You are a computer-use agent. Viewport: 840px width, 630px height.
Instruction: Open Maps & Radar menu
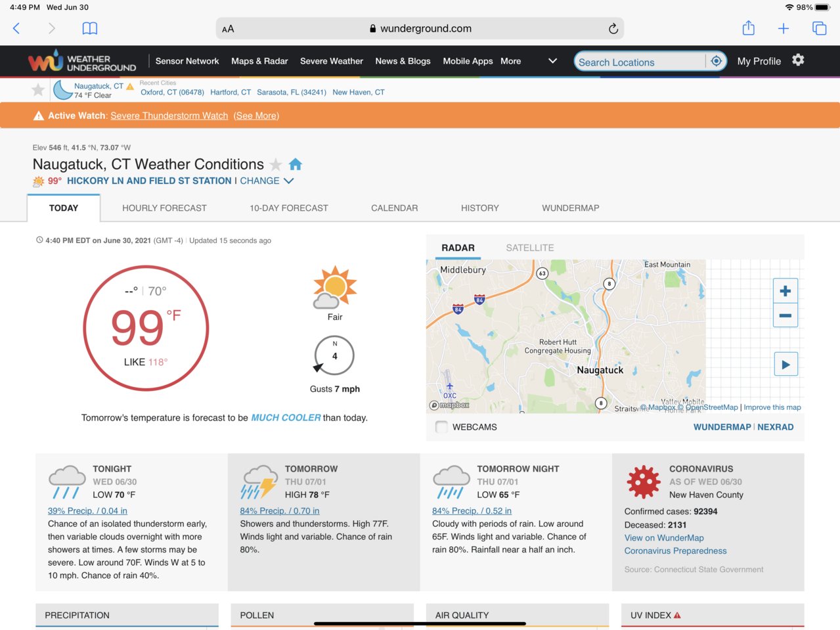tap(259, 61)
